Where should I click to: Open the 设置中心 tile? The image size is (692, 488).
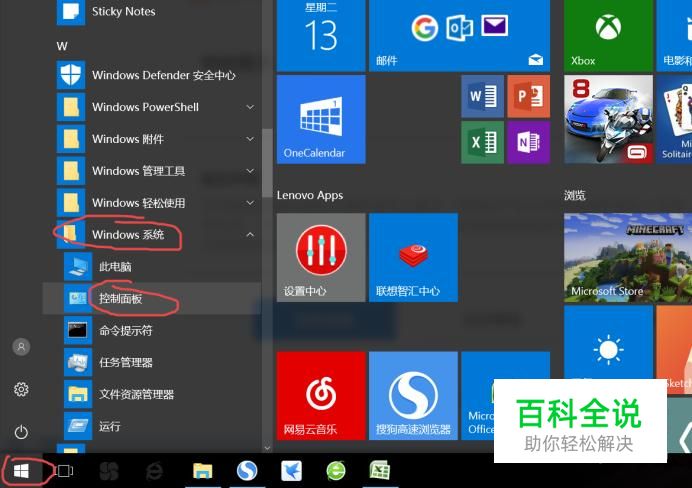pyautogui.click(x=321, y=258)
